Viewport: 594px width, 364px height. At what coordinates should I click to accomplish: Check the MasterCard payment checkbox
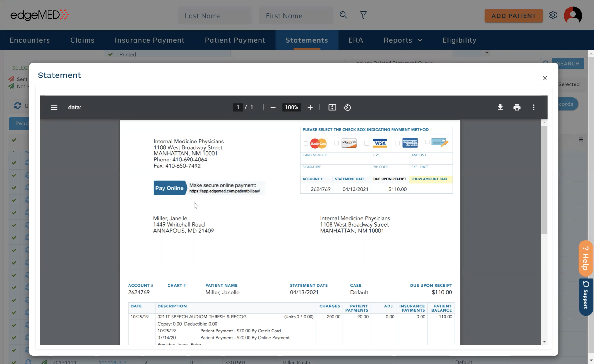click(x=306, y=144)
